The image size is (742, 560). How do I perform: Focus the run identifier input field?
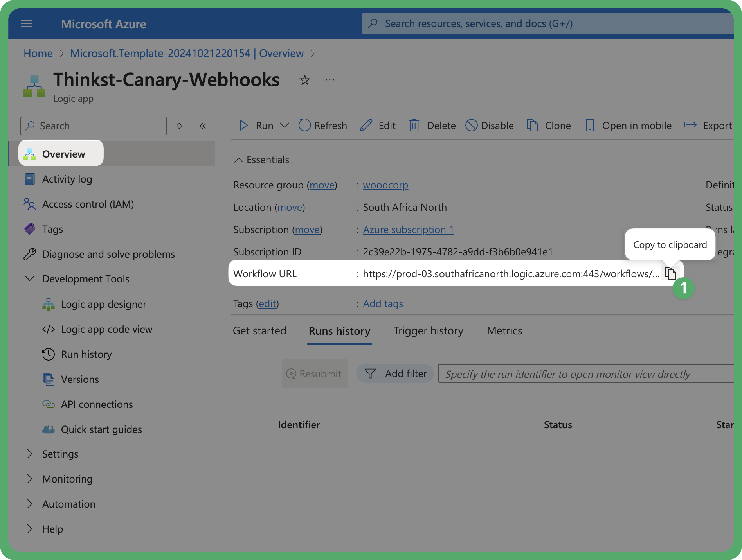point(586,373)
